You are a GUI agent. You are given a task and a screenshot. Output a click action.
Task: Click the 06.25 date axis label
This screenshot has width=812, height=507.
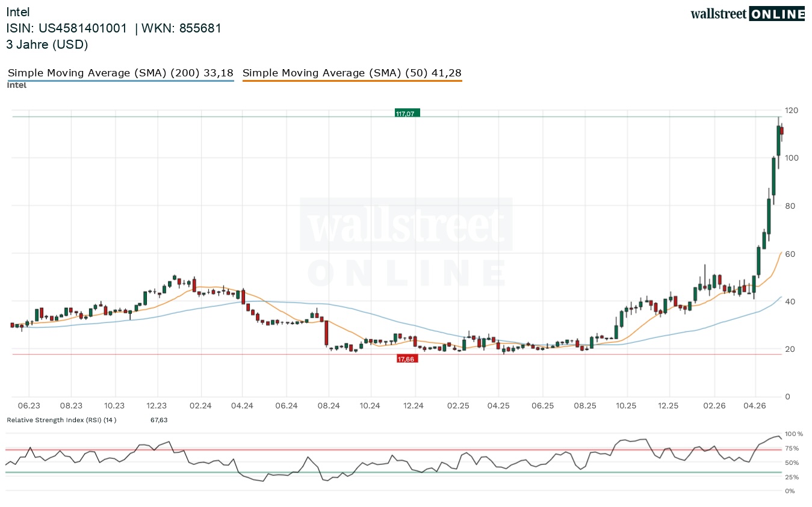pyautogui.click(x=542, y=406)
